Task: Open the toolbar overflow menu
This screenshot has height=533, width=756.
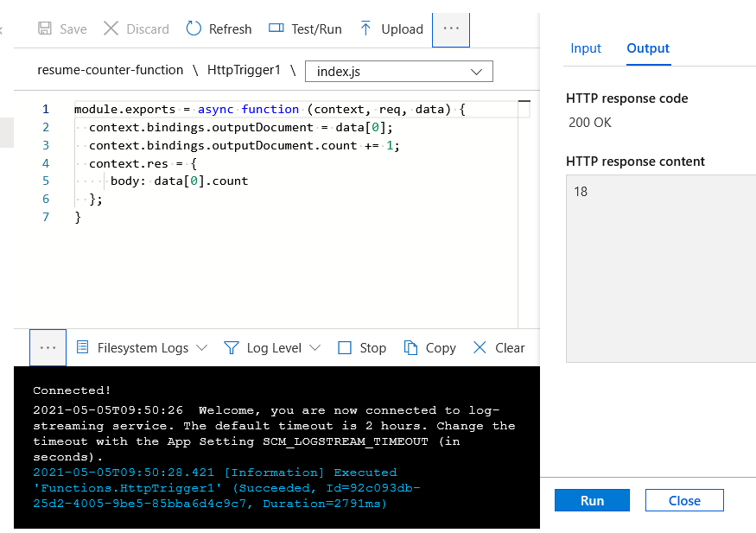Action: point(450,29)
